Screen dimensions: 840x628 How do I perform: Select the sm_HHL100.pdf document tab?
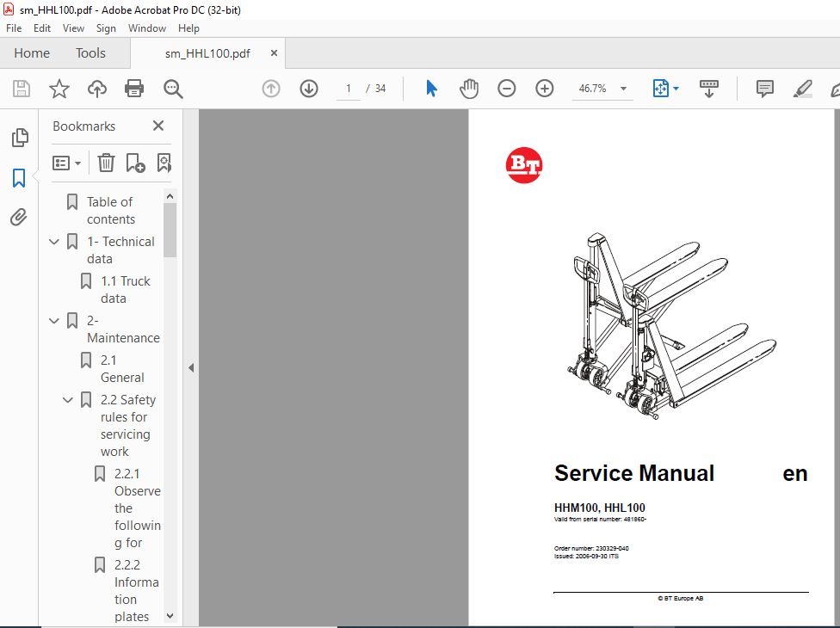pyautogui.click(x=207, y=53)
